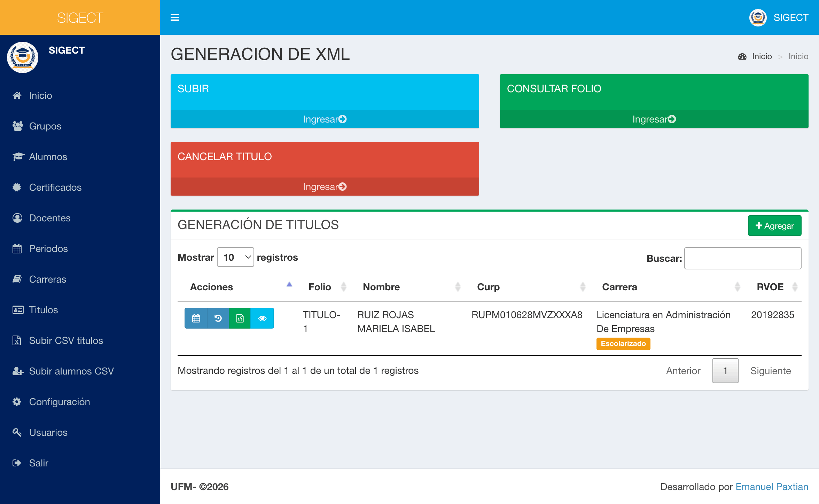This screenshot has height=504, width=819.
Task: Click the Ingresar bar under CANCELAR TITULO
Action: pos(325,187)
